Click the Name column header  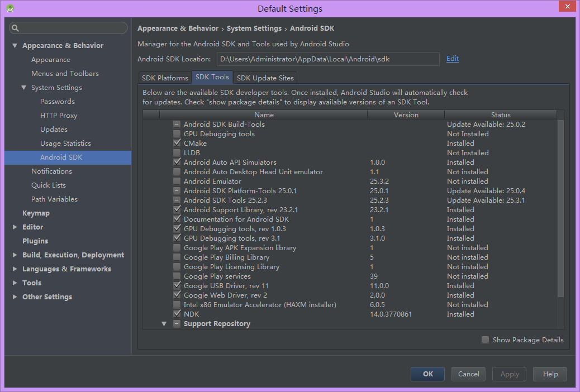pos(264,114)
